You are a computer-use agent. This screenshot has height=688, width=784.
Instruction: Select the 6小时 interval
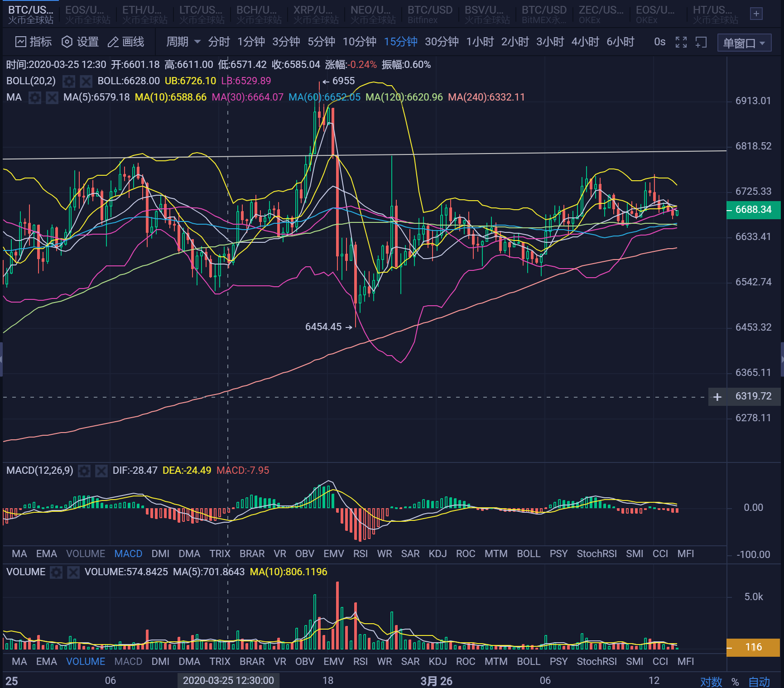tap(620, 42)
